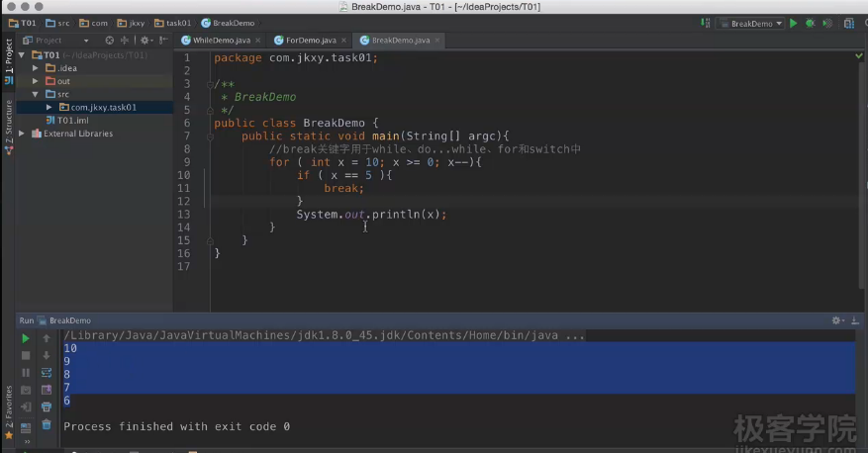Switch to the ForDemo.java editor tab
Viewport: 868px width, 453px height.
pyautogui.click(x=309, y=41)
